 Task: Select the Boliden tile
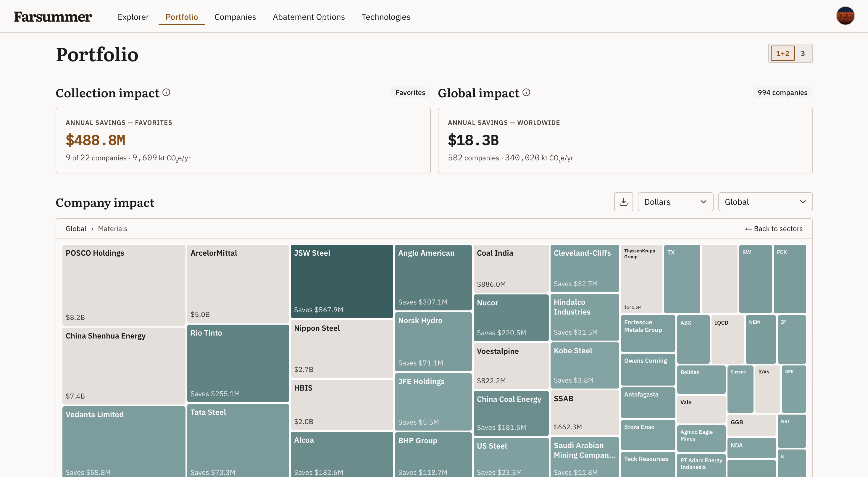pyautogui.click(x=701, y=379)
